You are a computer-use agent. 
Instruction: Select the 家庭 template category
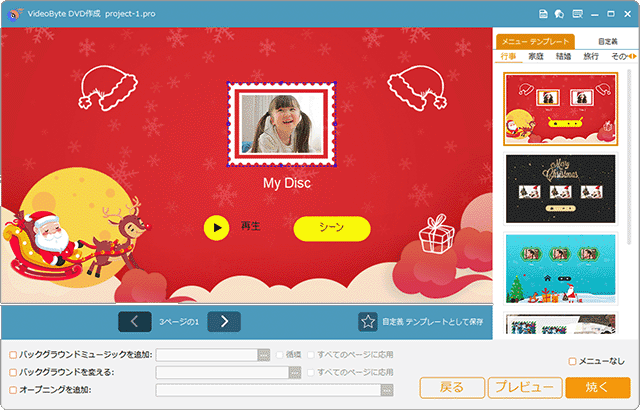(x=536, y=56)
